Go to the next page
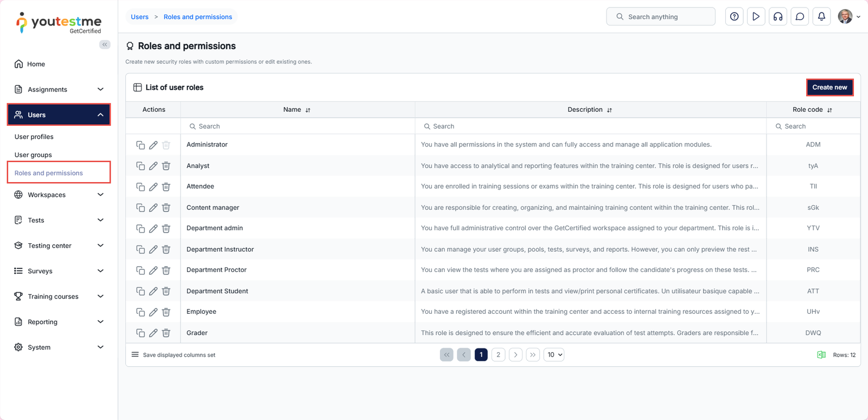Image resolution: width=868 pixels, height=420 pixels. 515,355
